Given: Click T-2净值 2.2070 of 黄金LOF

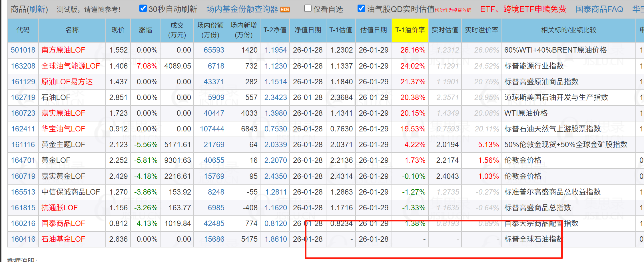Looking at the screenshot, I should 275,160.
